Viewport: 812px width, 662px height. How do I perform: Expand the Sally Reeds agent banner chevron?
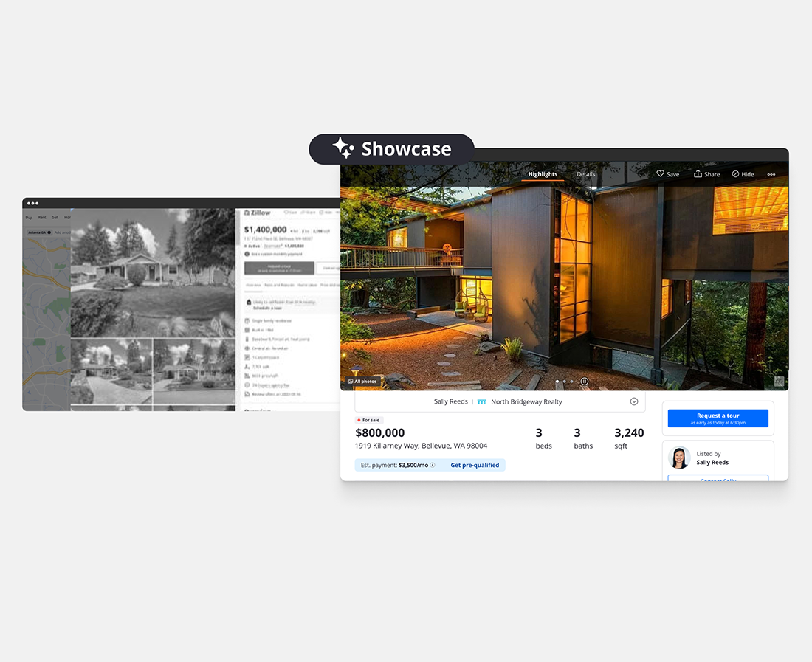click(x=633, y=402)
